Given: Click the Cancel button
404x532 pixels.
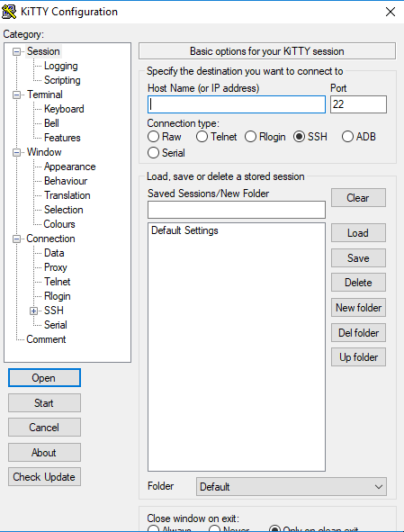Looking at the screenshot, I should (44, 428).
